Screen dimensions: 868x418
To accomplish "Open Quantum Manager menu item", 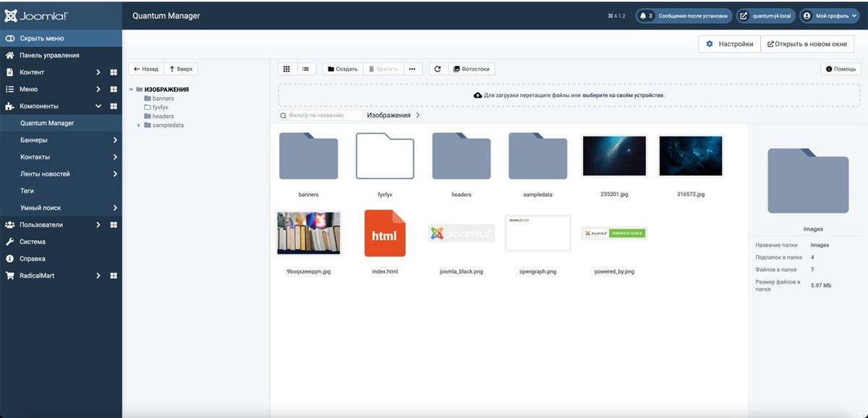I will pos(47,123).
